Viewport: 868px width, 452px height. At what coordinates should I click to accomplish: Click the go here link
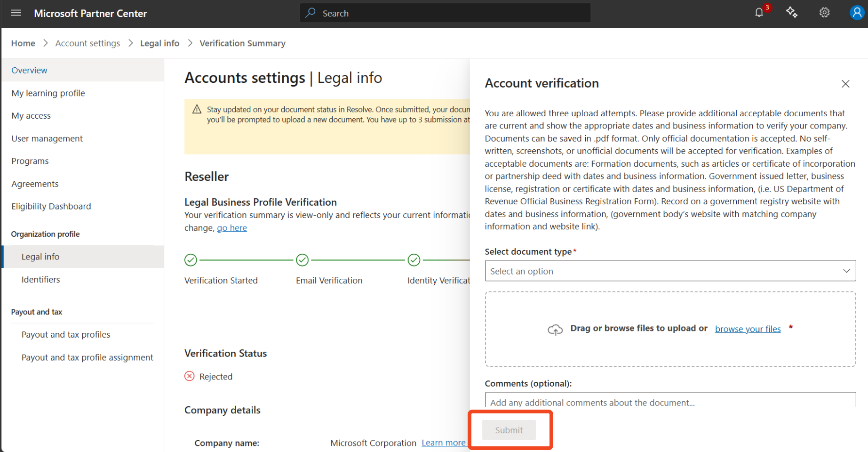[x=232, y=228]
